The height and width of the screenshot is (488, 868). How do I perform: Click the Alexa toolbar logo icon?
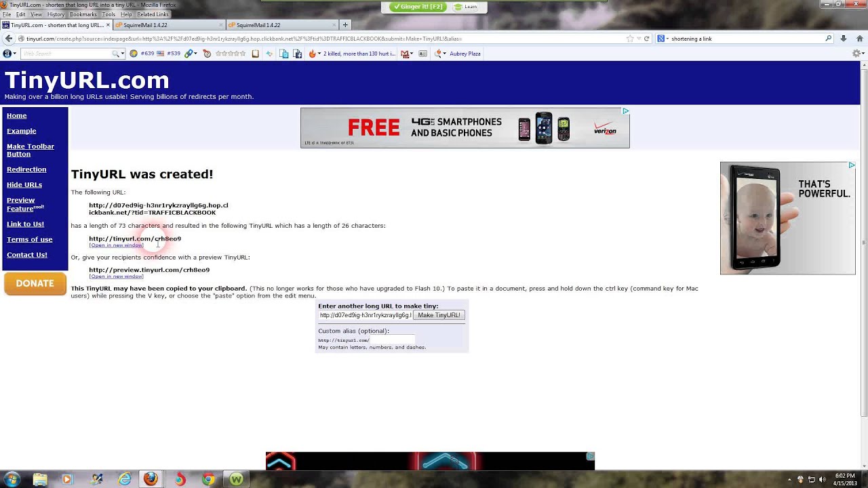point(7,54)
